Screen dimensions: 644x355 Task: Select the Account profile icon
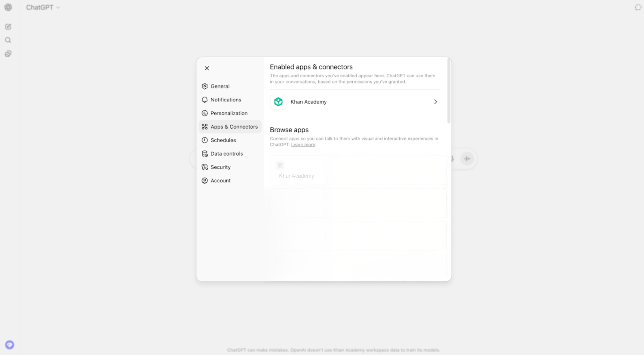205,180
